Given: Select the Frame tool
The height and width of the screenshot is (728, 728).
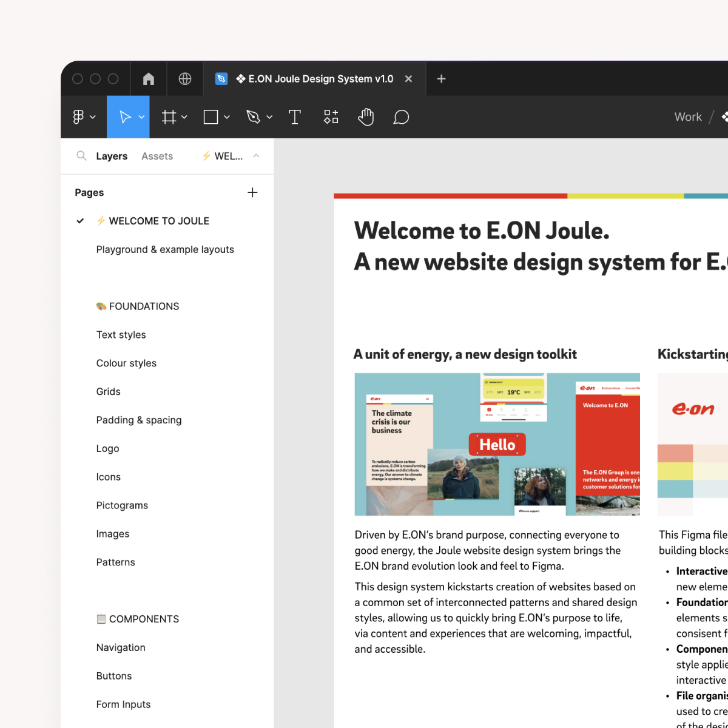Looking at the screenshot, I should click(x=169, y=117).
